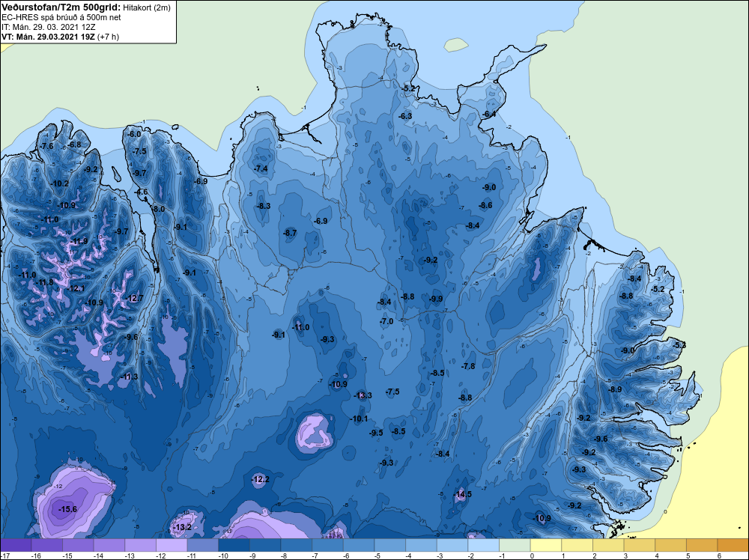
Task: Select the -7.4 temperature value
Action: tap(261, 168)
